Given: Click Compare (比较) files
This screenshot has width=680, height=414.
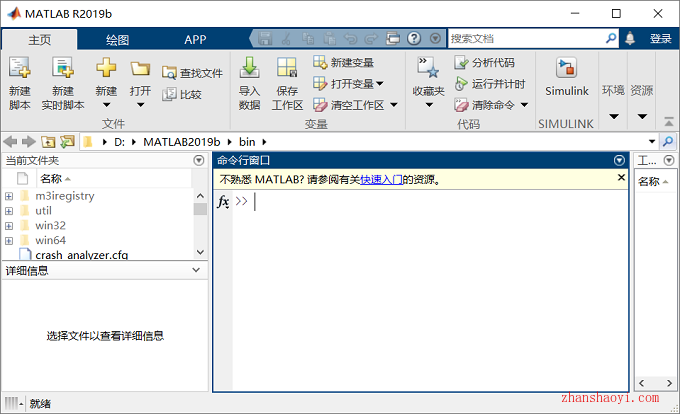Looking at the screenshot, I should tap(182, 94).
